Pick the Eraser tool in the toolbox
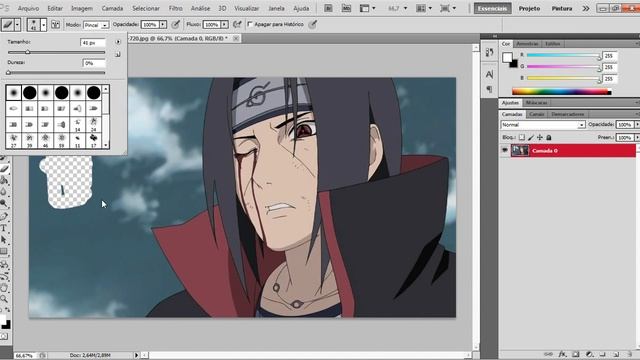Screen dimensions: 640x360 pyautogui.click(x=4, y=169)
